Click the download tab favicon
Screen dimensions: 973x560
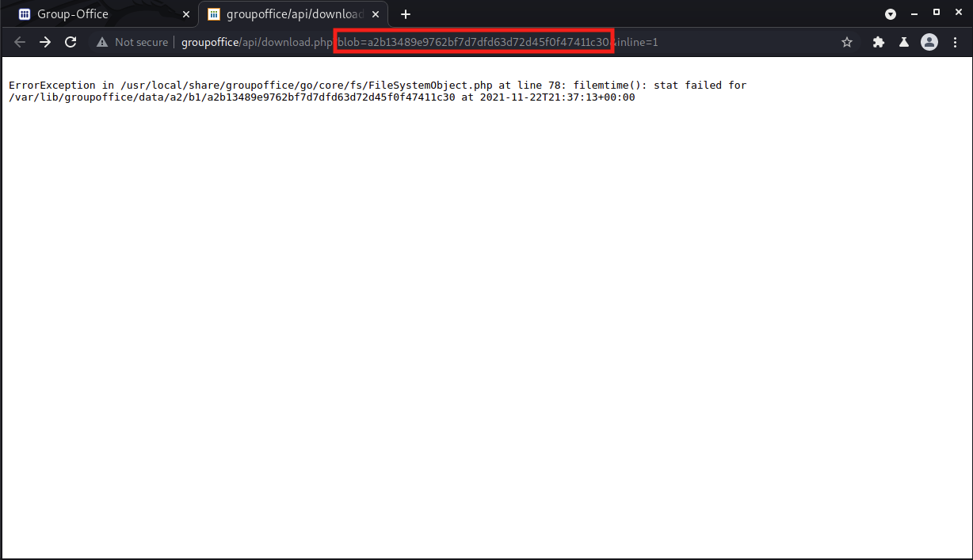point(214,14)
